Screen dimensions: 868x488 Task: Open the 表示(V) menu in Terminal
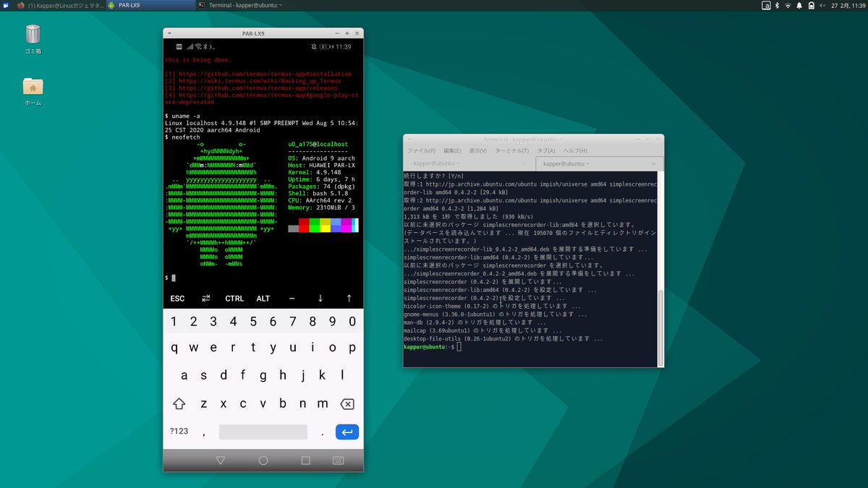click(477, 150)
